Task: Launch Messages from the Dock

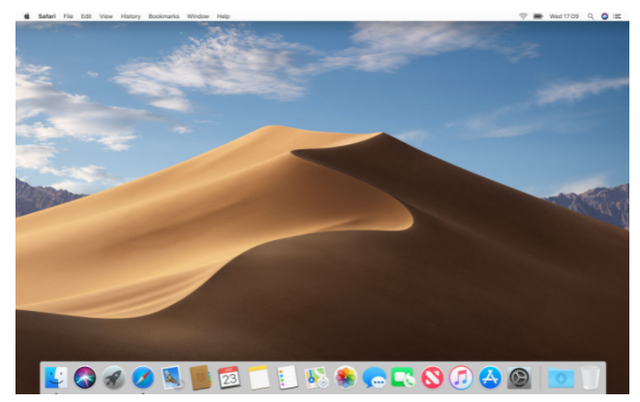Action: [374, 378]
